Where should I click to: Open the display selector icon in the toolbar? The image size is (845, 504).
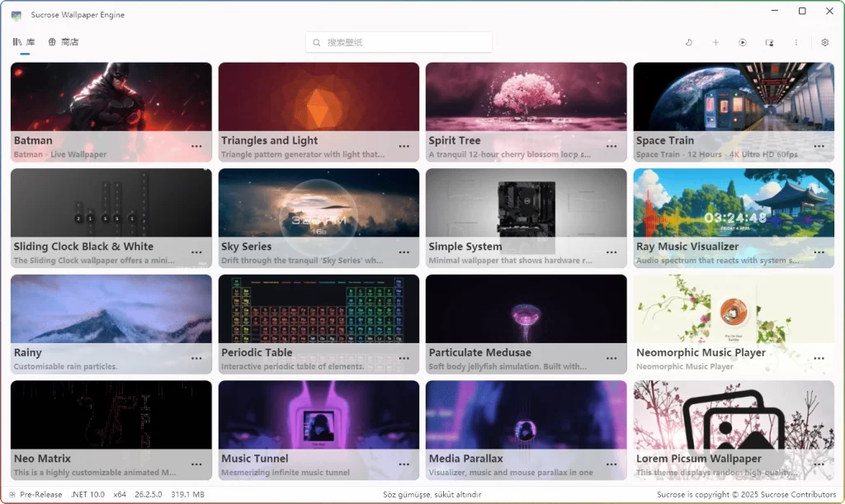pos(770,42)
